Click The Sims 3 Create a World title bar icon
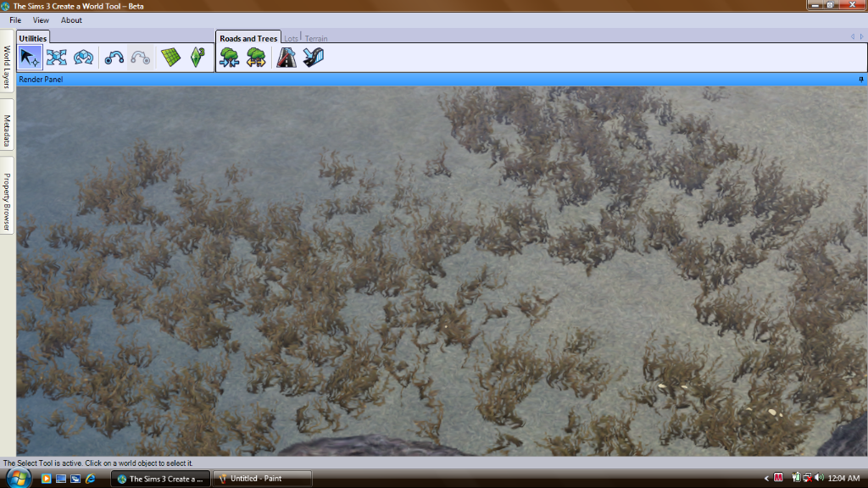The image size is (868, 488). pyautogui.click(x=6, y=6)
